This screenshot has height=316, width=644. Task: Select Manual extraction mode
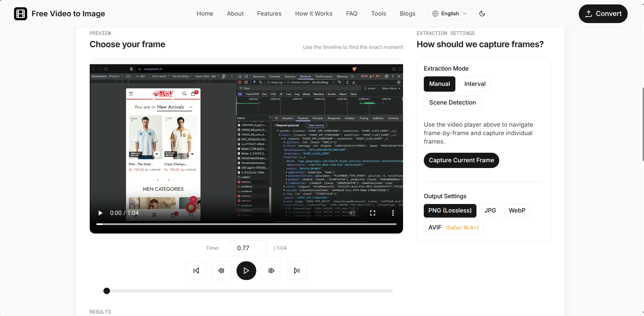(x=439, y=84)
